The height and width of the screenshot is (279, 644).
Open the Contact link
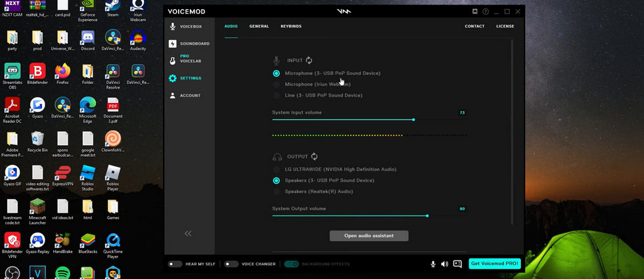pyautogui.click(x=474, y=26)
